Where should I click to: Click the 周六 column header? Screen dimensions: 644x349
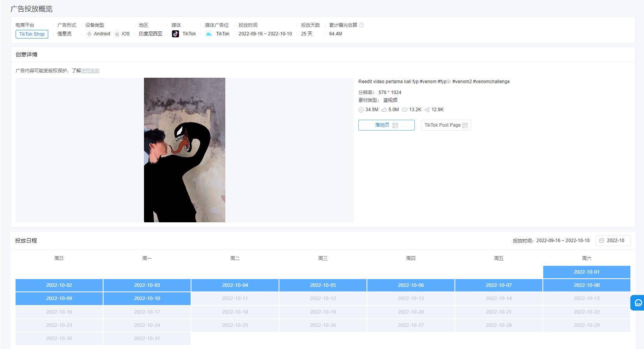coord(587,258)
